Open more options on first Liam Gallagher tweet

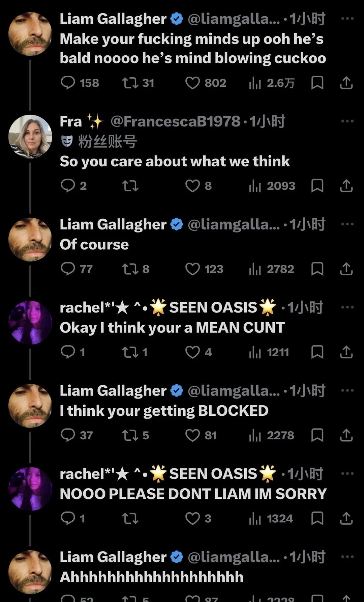(347, 18)
